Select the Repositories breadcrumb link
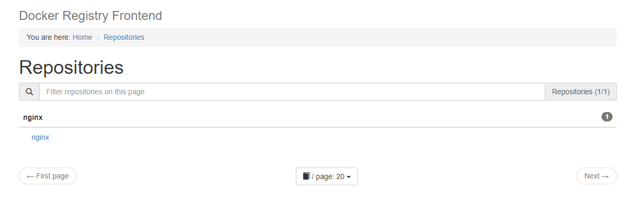 point(124,37)
